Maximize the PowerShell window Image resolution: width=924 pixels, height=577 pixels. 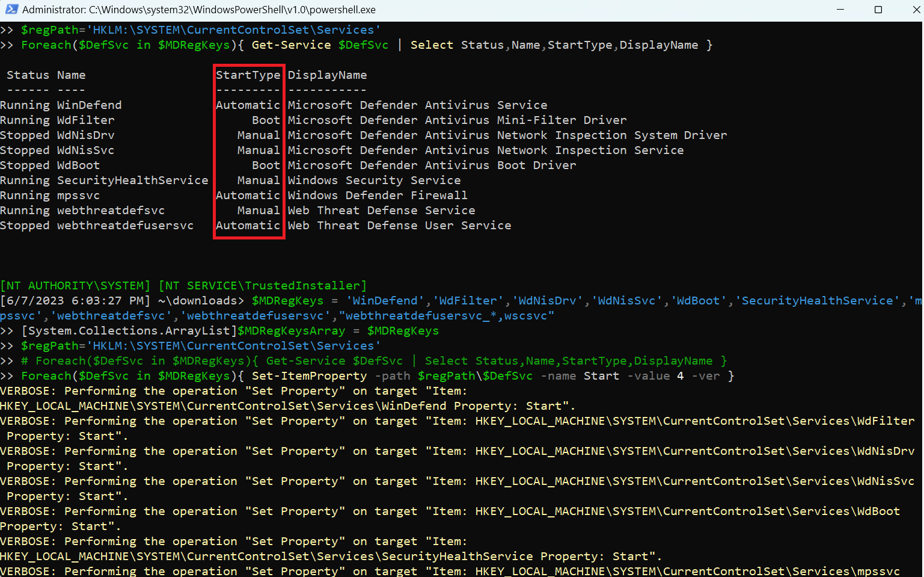pos(878,10)
